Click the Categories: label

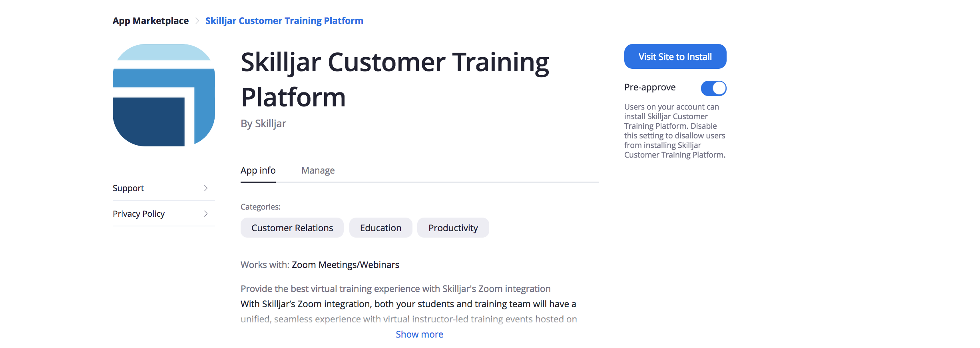coord(261,207)
